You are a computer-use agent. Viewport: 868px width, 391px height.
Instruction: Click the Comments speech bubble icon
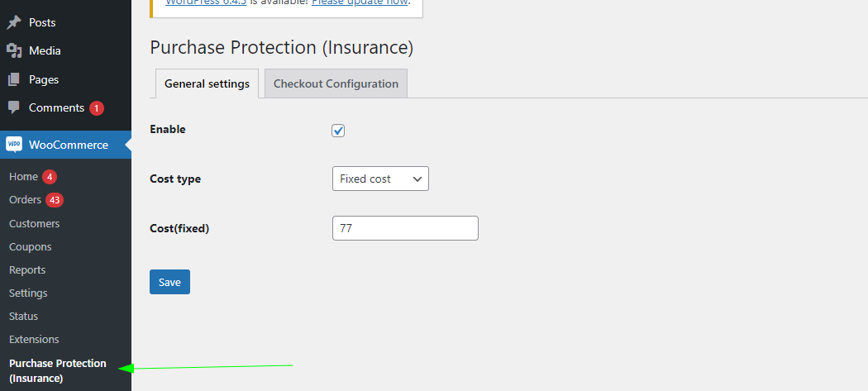click(x=14, y=107)
